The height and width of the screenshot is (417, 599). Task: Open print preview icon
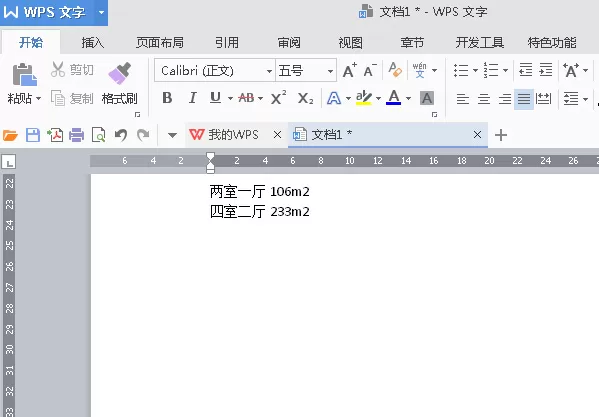point(99,135)
